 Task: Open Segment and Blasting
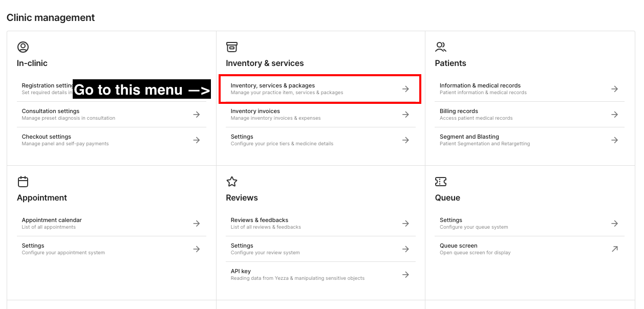pos(530,140)
